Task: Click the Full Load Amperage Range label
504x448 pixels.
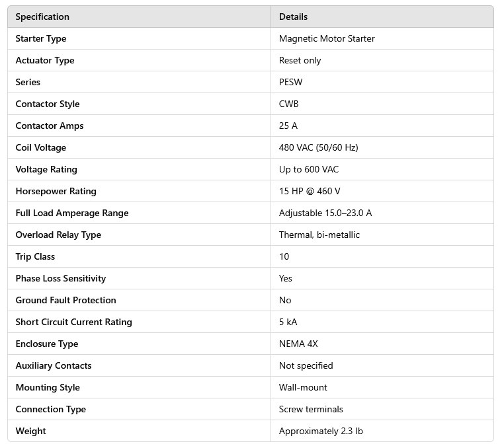Action: 72,213
